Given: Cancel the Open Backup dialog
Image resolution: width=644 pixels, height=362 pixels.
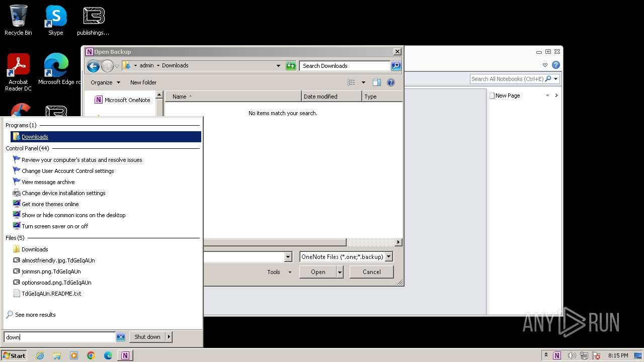Looking at the screenshot, I should tap(372, 272).
